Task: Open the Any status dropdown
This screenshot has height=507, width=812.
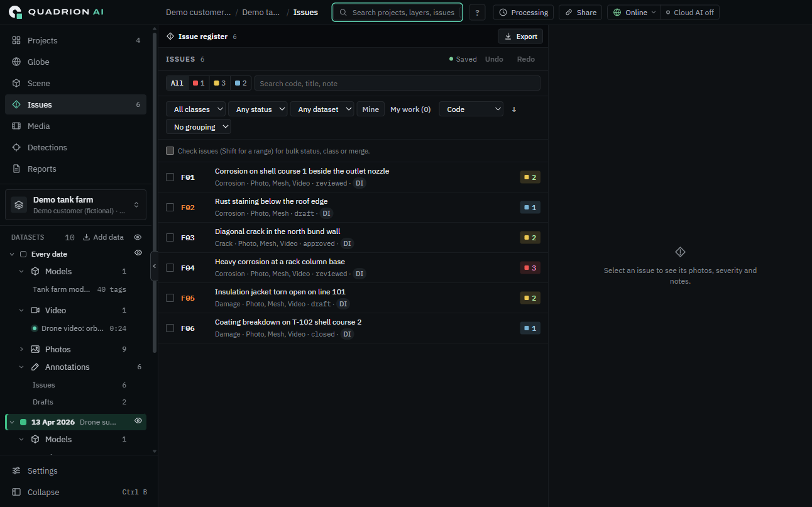Action: point(258,109)
